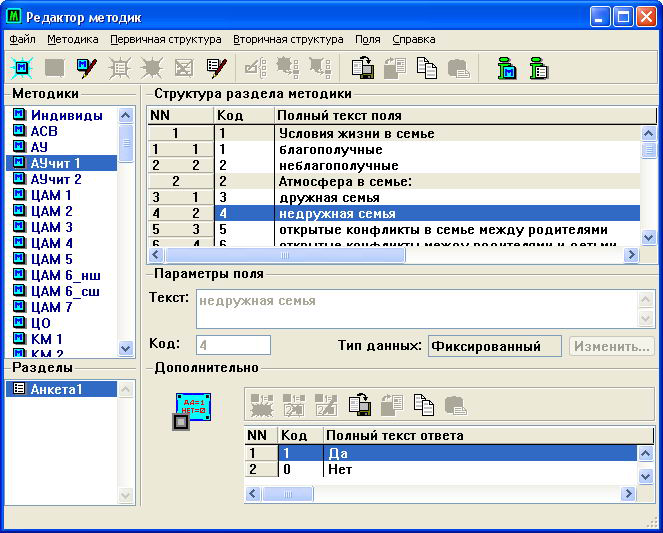This screenshot has width=663, height=533.
Task: Click the copy icon in answers toolbar
Action: click(424, 405)
